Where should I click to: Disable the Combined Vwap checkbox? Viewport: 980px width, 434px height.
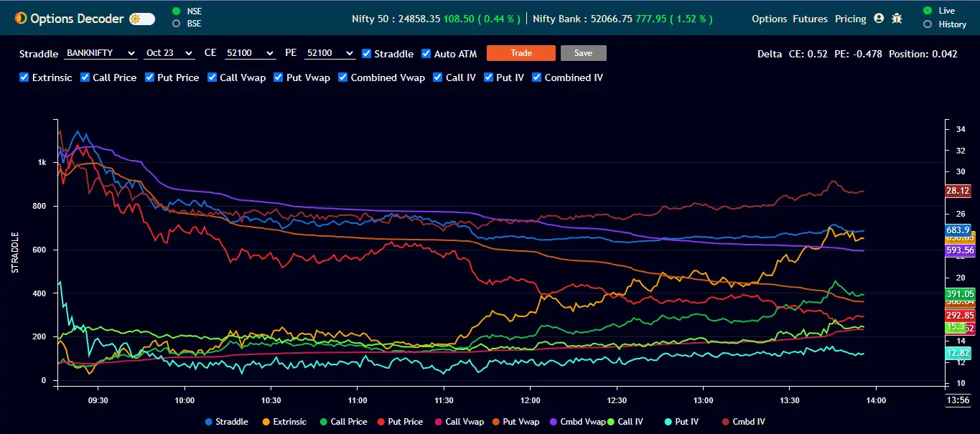(x=342, y=77)
